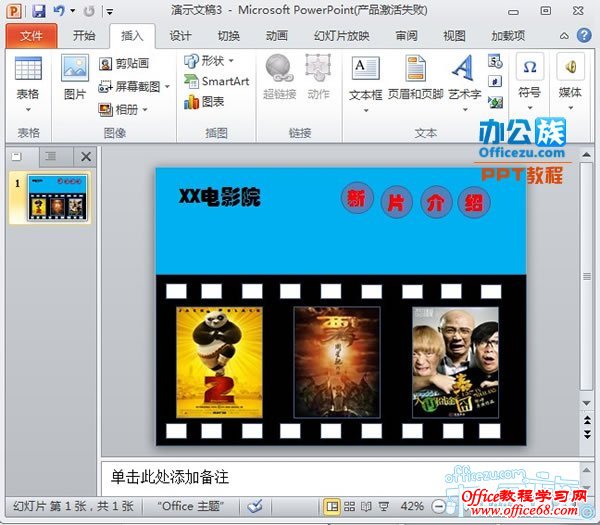Select slide 1 thumbnail in panel
Screen dimensions: 600x525
(x=56, y=197)
